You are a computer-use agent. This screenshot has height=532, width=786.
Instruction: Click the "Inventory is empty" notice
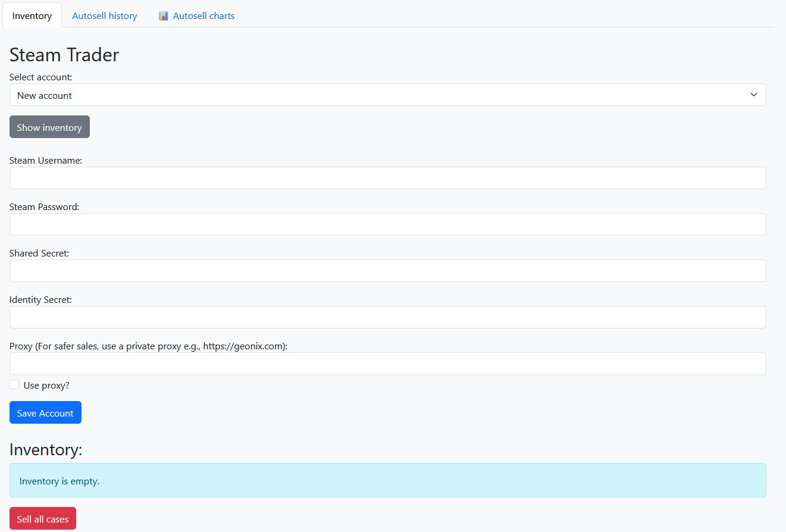click(x=387, y=481)
